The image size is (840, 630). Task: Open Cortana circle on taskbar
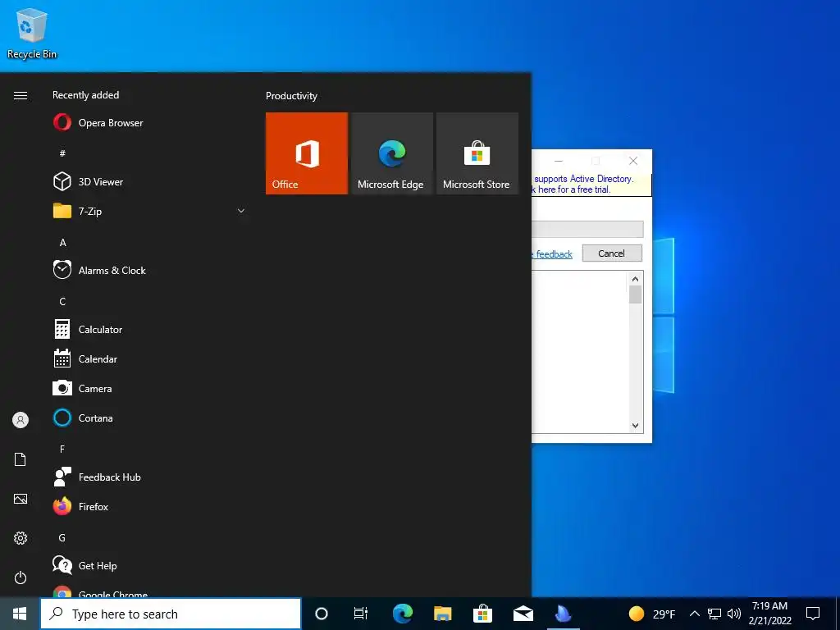322,614
